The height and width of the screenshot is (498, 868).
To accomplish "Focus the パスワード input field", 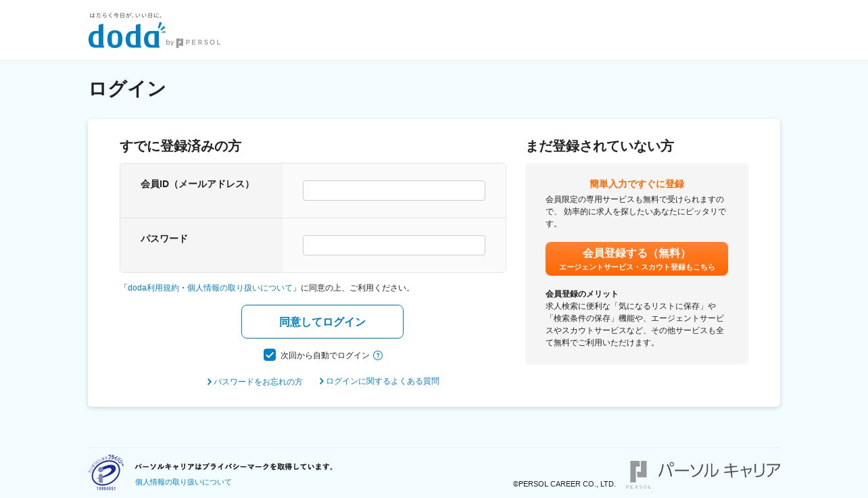I will pos(394,245).
